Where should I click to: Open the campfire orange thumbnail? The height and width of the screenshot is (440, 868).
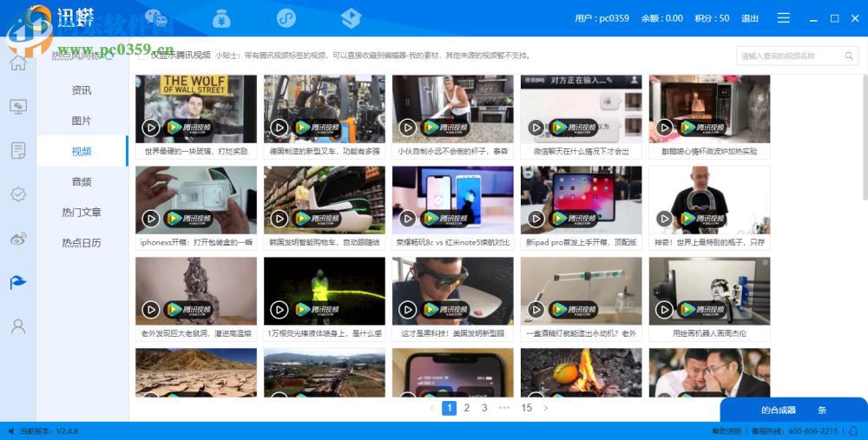pos(582,372)
